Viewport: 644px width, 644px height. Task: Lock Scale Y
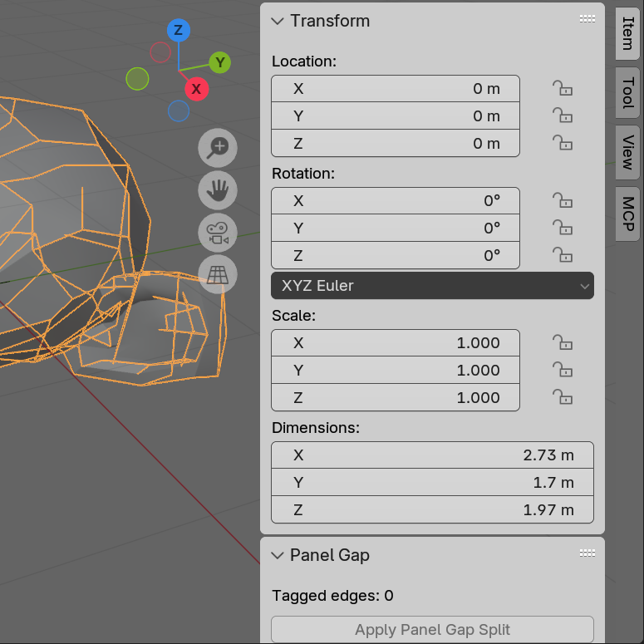pos(563,370)
